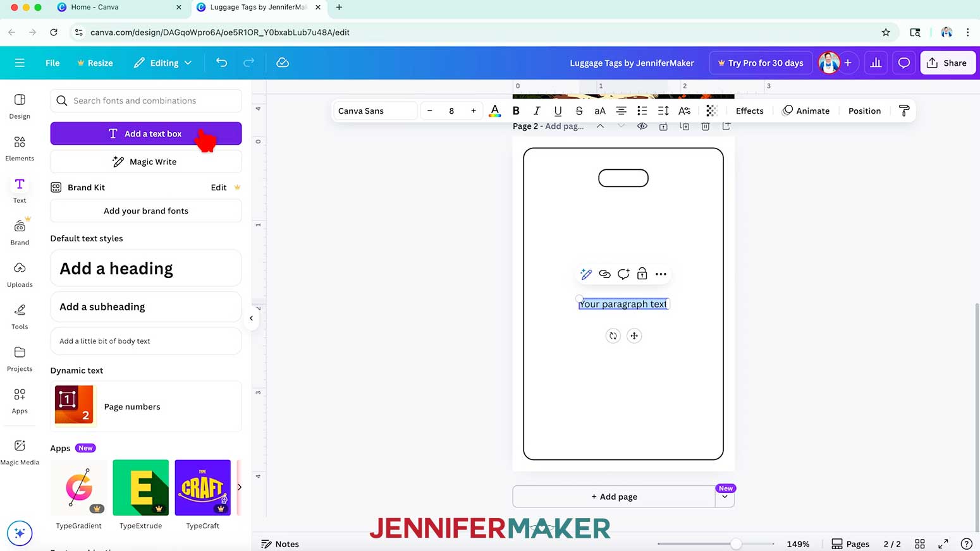Screen dimensions: 980x551
Task: Click Try Pro for 30 days
Action: 761,63
